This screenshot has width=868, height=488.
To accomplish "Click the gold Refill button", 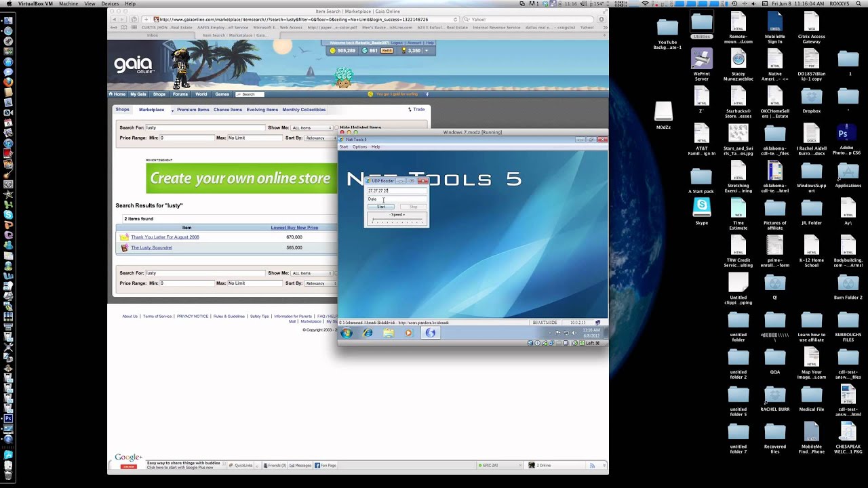I will click(x=387, y=51).
